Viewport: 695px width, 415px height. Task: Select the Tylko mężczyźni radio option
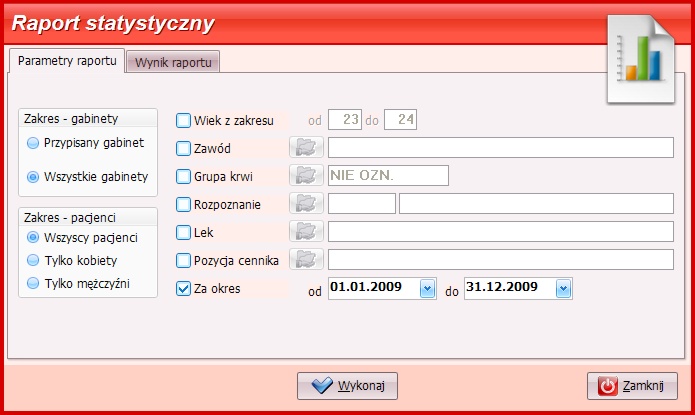34,283
